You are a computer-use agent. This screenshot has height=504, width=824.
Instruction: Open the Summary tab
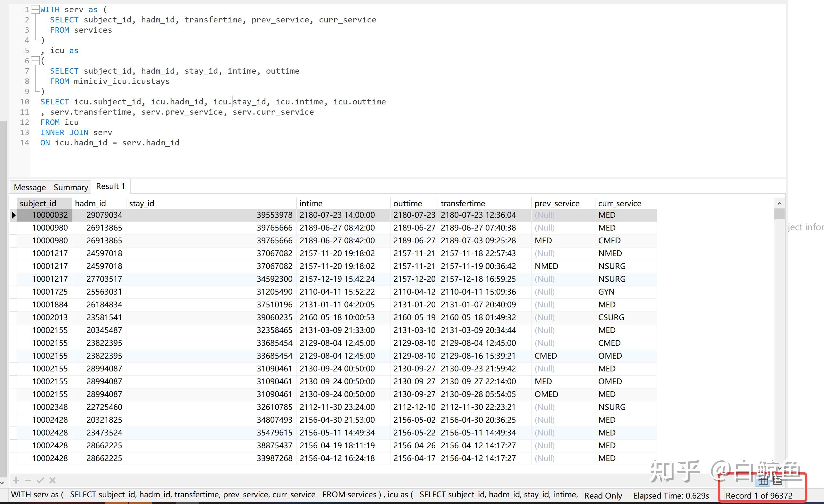pos(70,187)
